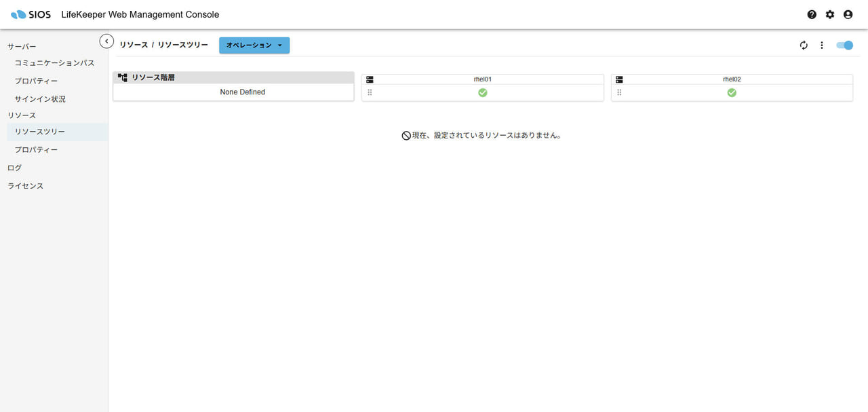
Task: Click the rhel01 drag handle dots
Action: coord(370,93)
